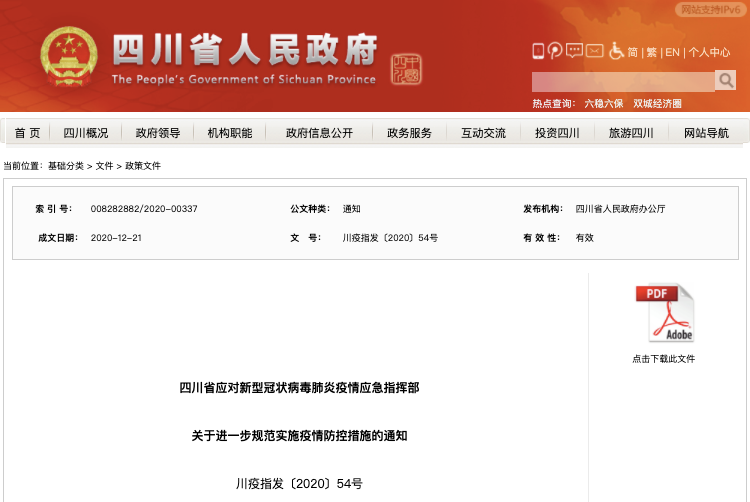
Task: Open the 政务服务 menu
Action: click(x=409, y=133)
